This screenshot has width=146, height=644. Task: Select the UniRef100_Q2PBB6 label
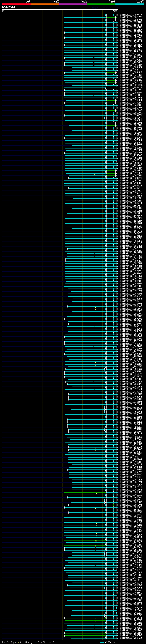tap(131, 286)
